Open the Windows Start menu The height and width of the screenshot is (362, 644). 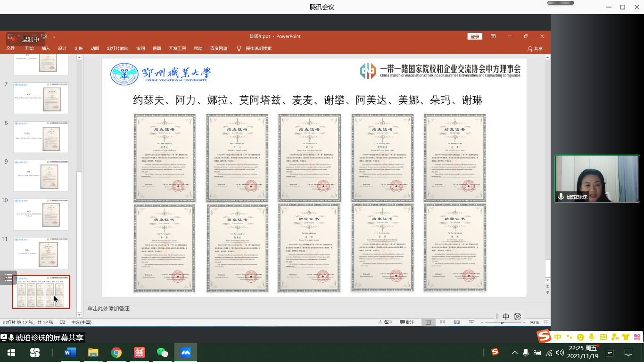coord(11,353)
